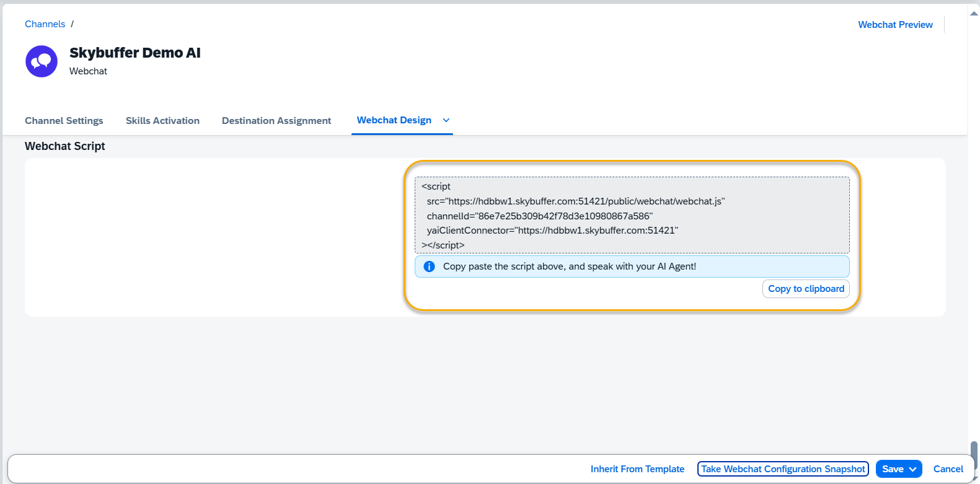
Task: Click the channelId line in the script
Action: 540,216
